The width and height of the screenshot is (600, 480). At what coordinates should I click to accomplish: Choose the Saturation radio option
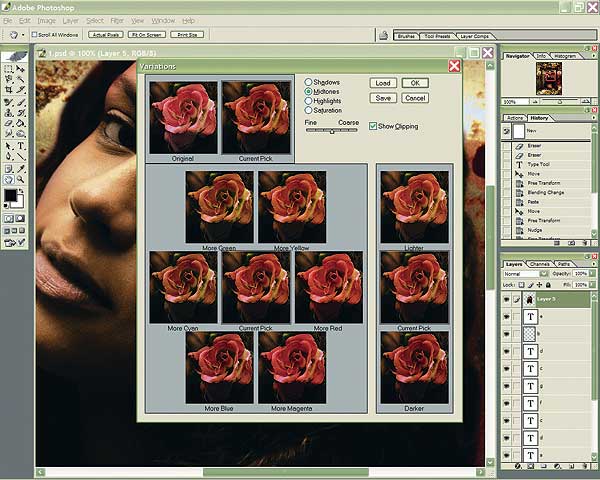pos(309,109)
